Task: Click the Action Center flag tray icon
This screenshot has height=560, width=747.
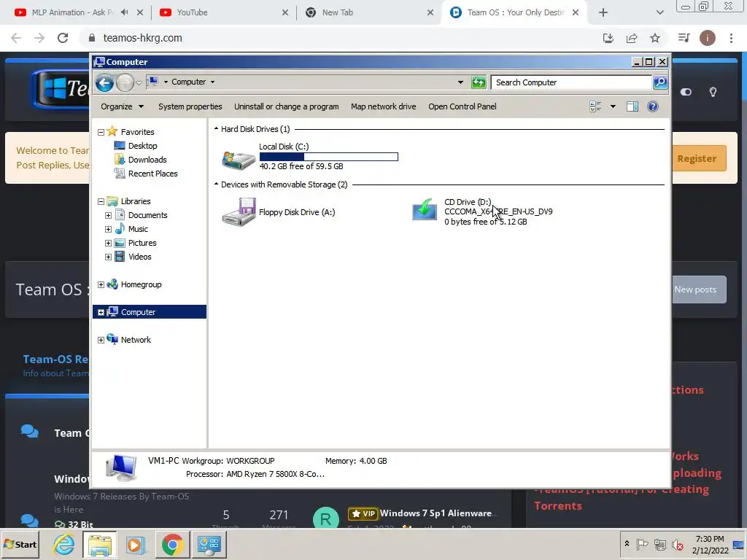Action: coord(642,544)
